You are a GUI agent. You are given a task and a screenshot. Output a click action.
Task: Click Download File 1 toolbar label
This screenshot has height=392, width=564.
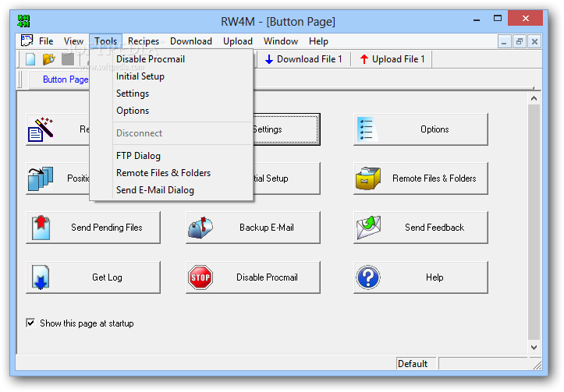310,59
